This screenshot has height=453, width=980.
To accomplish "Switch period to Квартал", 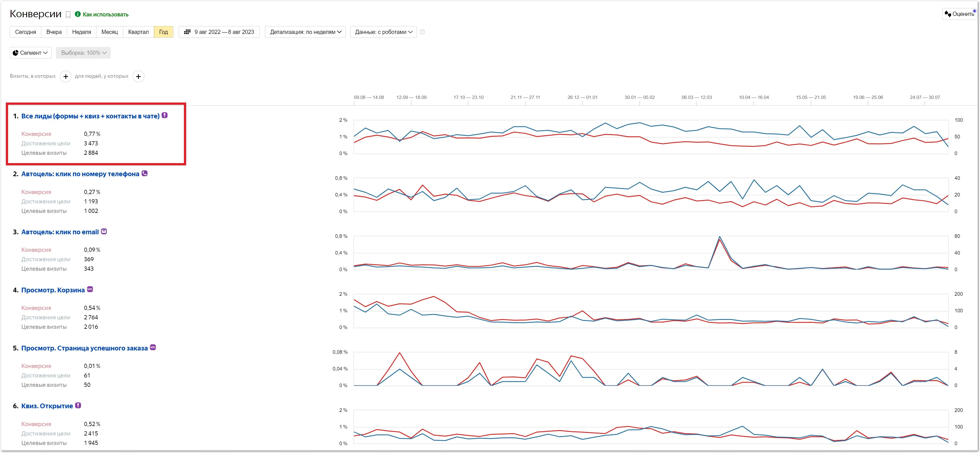I will click(x=138, y=32).
